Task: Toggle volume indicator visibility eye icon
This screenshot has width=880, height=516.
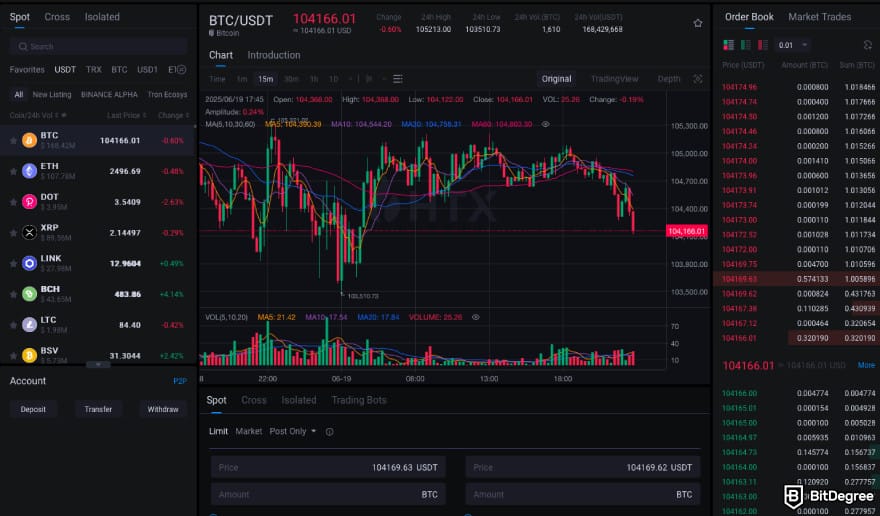Action: coord(475,317)
